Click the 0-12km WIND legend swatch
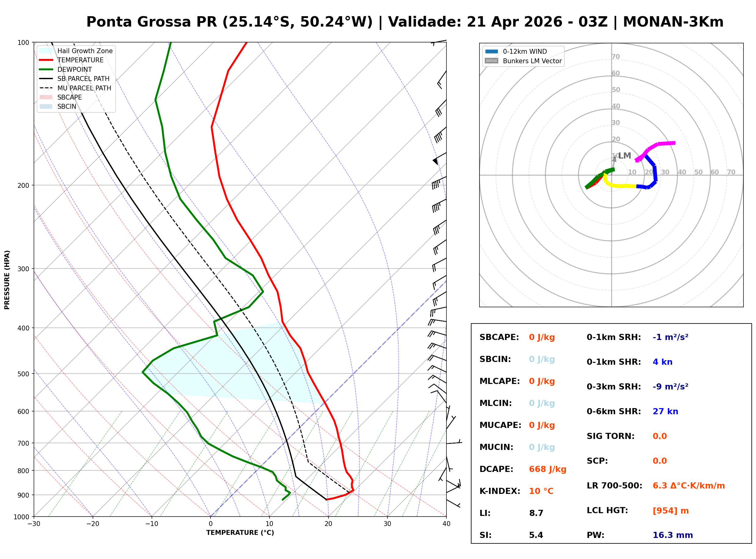This screenshot has width=756, height=559. (x=492, y=51)
